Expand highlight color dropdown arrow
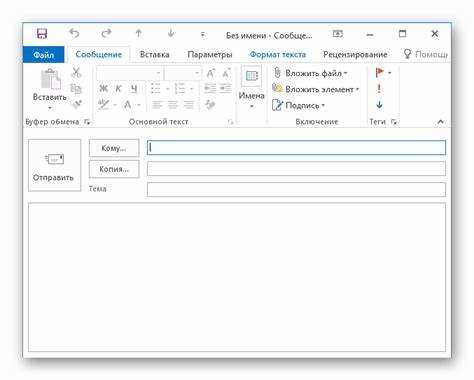This screenshot has height=380, width=474. pyautogui.click(x=115, y=105)
